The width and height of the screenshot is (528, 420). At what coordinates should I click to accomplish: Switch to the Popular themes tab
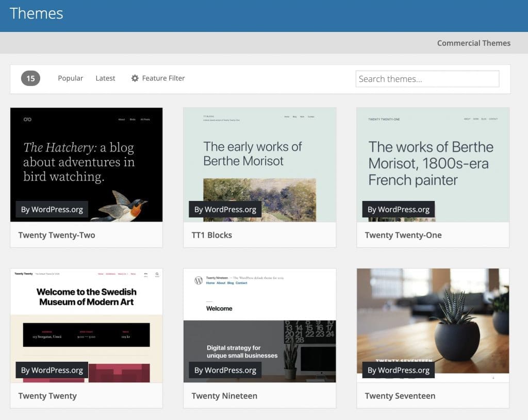click(70, 78)
